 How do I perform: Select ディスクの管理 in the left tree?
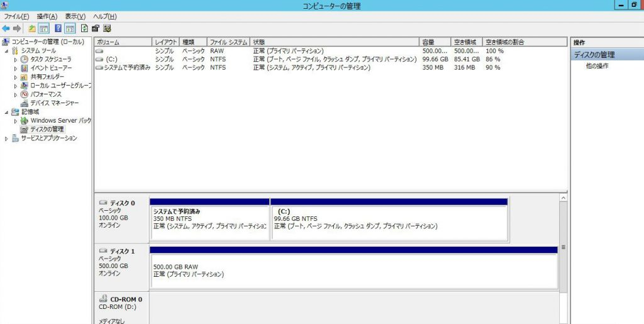[x=47, y=129]
